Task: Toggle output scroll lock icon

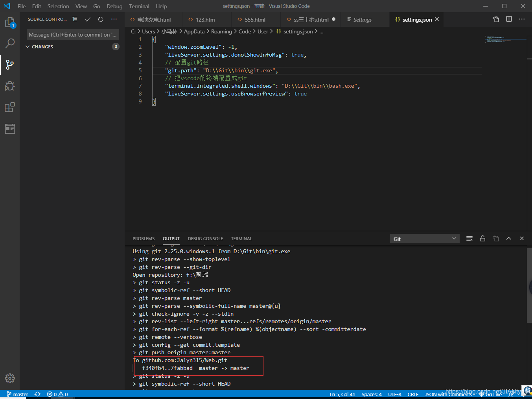Action: click(482, 239)
